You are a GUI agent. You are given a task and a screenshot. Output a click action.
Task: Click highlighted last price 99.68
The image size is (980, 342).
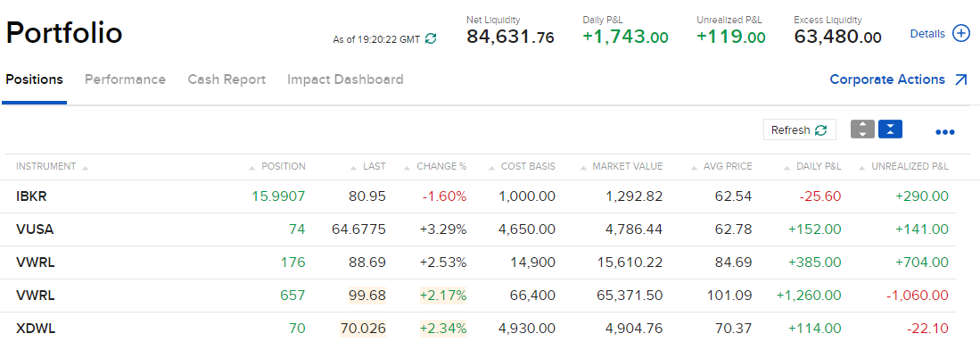click(367, 296)
